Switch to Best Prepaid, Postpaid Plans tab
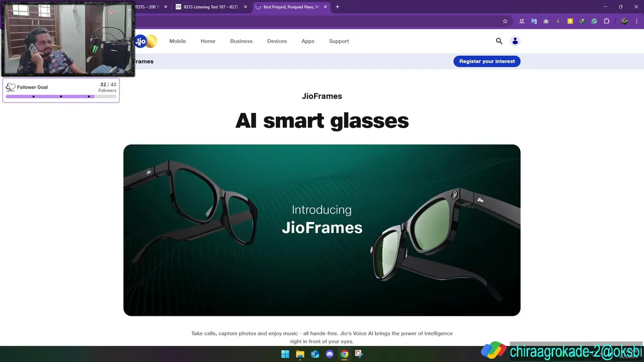Image resolution: width=644 pixels, height=362 pixels. 291,7
